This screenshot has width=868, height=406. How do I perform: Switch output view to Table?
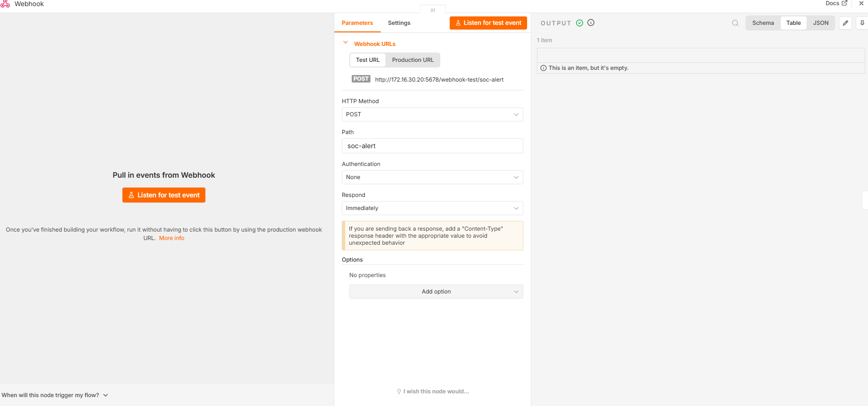coord(793,23)
